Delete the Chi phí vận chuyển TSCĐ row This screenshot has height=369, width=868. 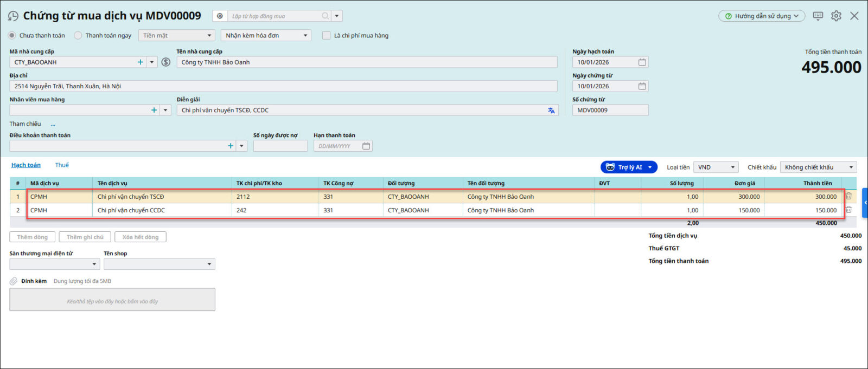[848, 197]
